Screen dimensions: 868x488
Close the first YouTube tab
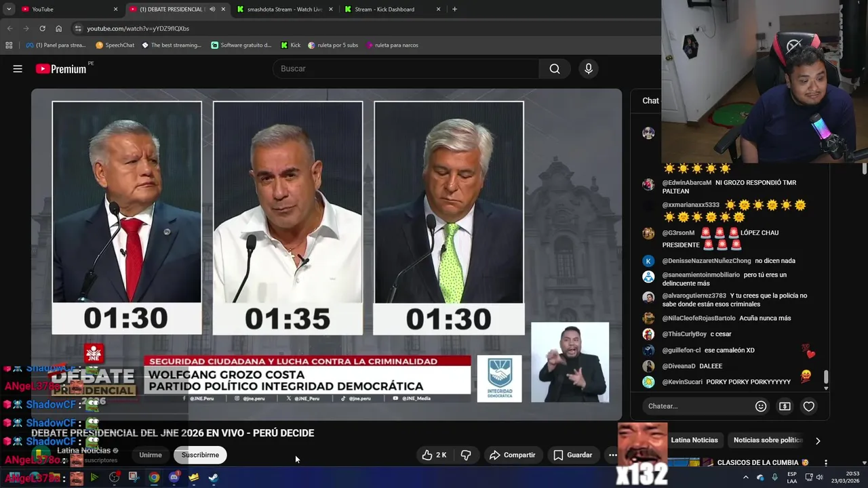pyautogui.click(x=115, y=9)
